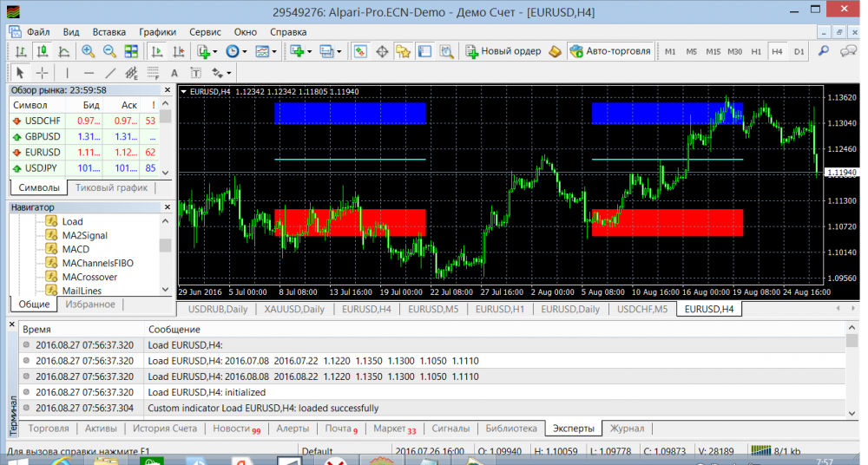Select the M15 timeframe
This screenshot has height=465, width=868.
point(713,51)
